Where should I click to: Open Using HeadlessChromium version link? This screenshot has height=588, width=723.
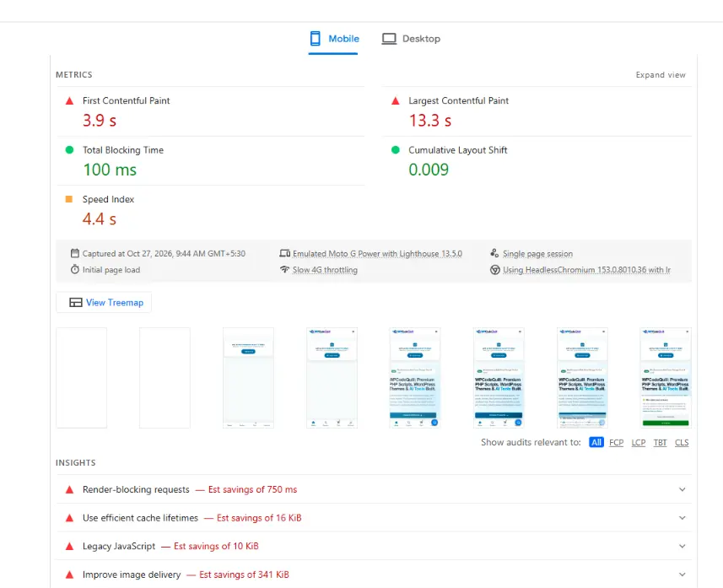(x=586, y=270)
